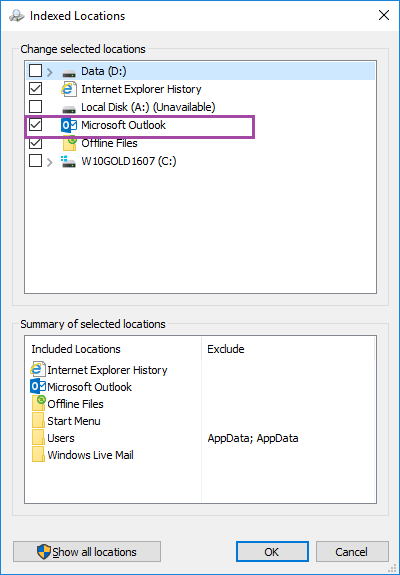This screenshot has height=575, width=400.
Task: Select Windows Live Mail in summary
Action: tap(91, 455)
